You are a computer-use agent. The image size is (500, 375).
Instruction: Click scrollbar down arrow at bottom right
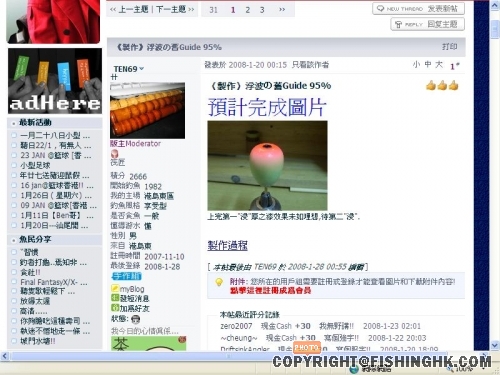point(495,345)
